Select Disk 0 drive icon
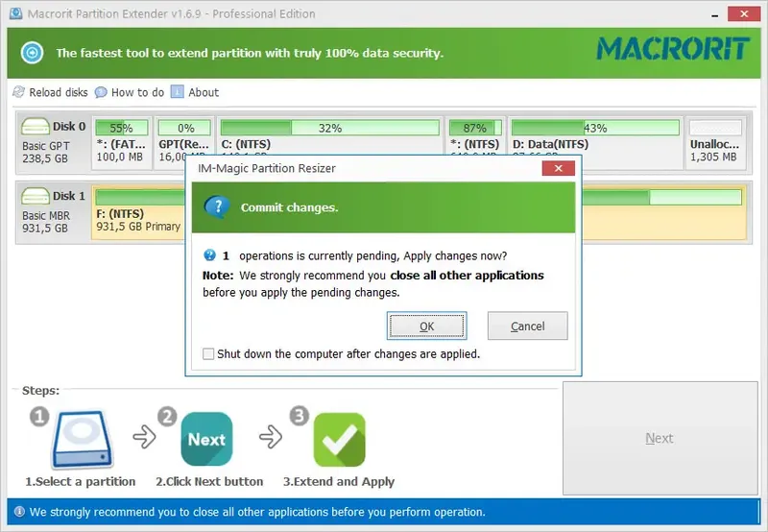Image resolution: width=768 pixels, height=532 pixels. pyautogui.click(x=35, y=127)
